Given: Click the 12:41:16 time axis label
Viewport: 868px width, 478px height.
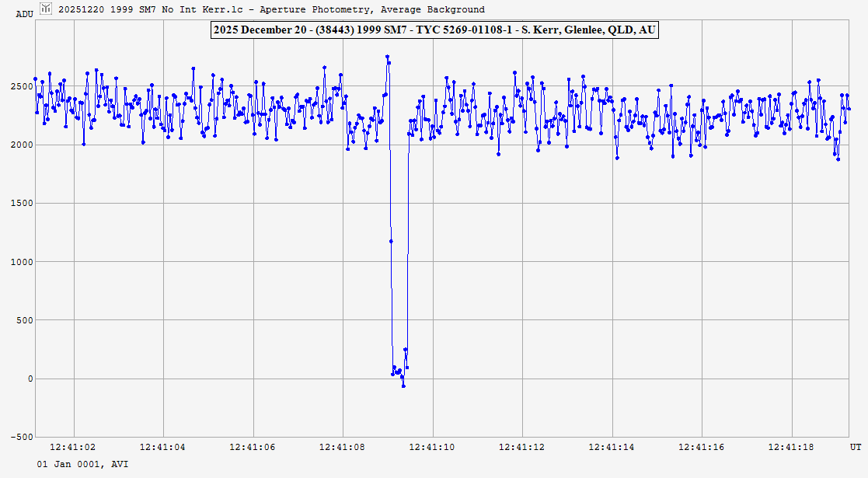Looking at the screenshot, I should click(702, 447).
